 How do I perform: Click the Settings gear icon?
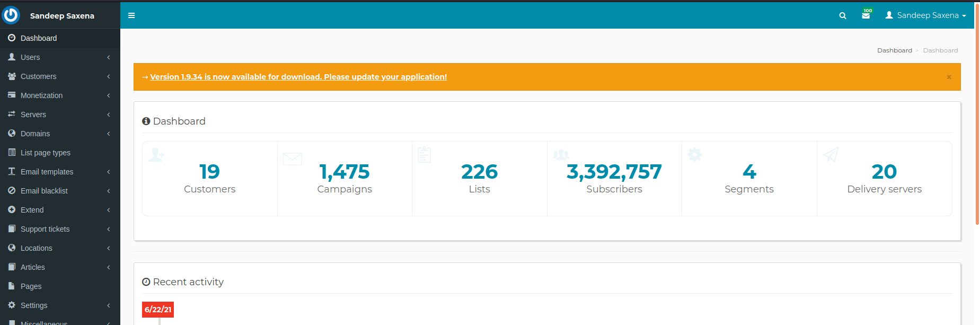12,305
